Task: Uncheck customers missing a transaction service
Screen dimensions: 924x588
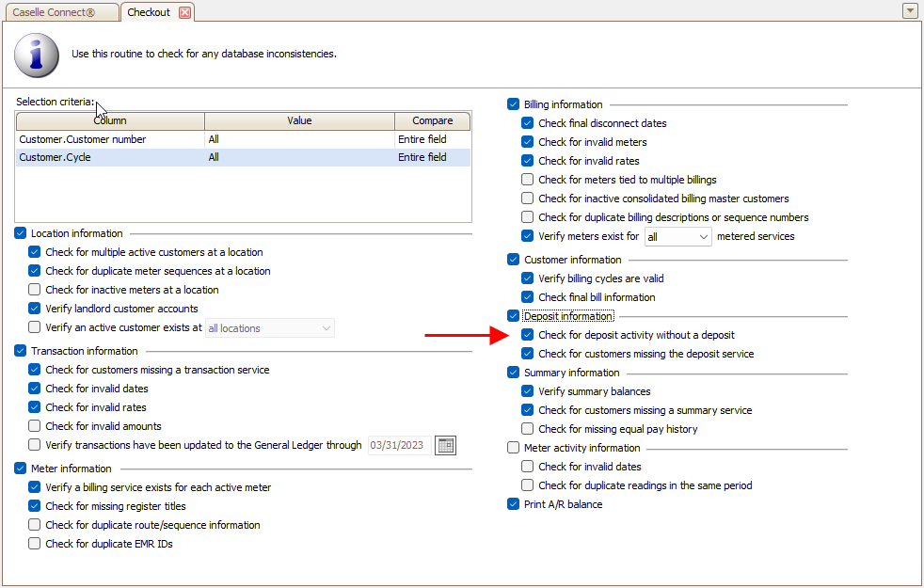Action: [35, 370]
